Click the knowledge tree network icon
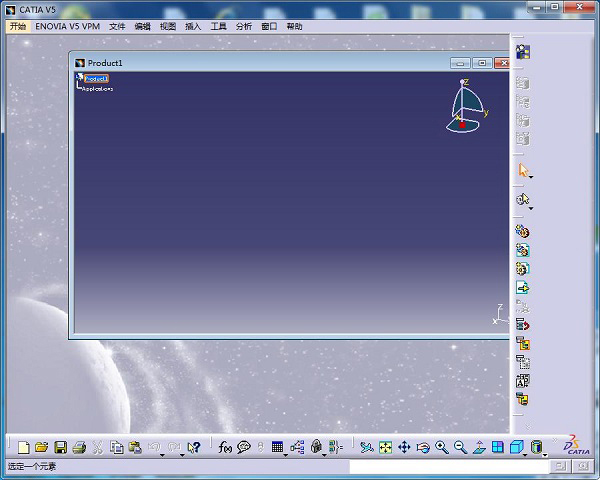The width and height of the screenshot is (600, 480). click(x=297, y=447)
